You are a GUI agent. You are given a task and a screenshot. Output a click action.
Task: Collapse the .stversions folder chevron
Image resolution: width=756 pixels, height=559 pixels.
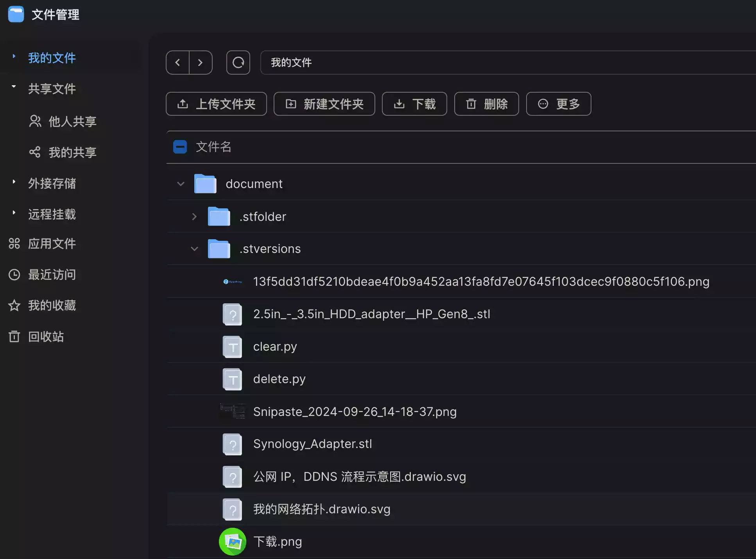[x=194, y=249]
